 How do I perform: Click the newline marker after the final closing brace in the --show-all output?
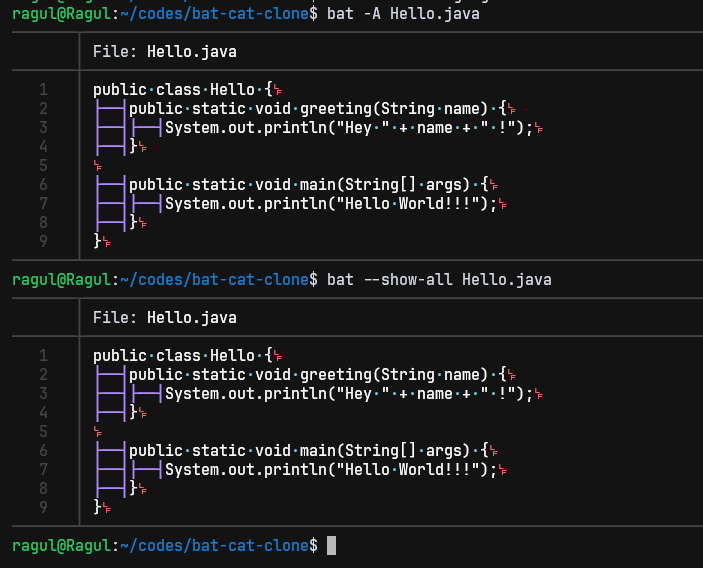(106, 508)
